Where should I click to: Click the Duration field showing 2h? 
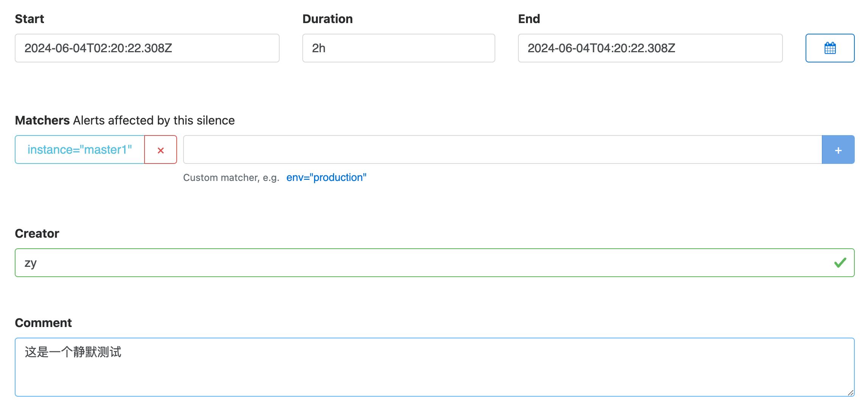pyautogui.click(x=398, y=48)
